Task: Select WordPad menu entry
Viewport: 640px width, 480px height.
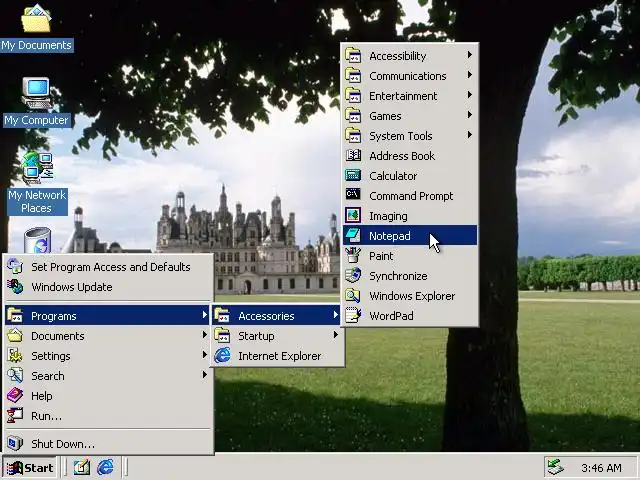Action: (410, 316)
